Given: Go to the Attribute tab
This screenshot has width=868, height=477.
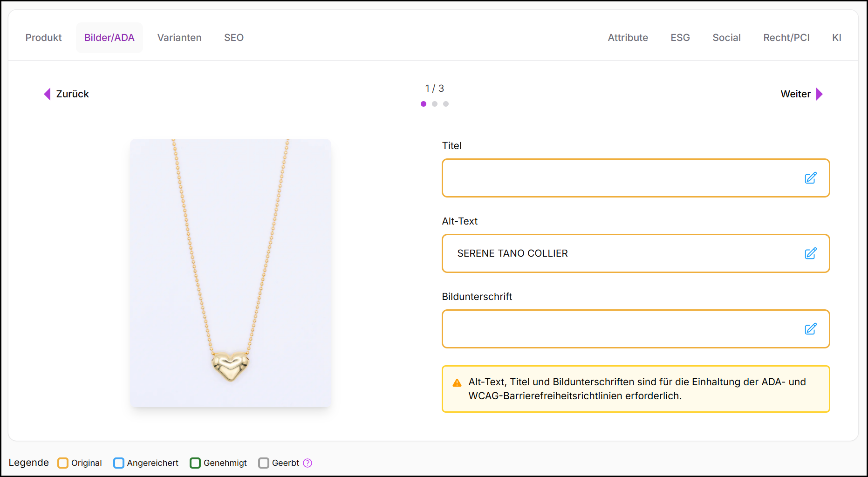Looking at the screenshot, I should (x=628, y=38).
